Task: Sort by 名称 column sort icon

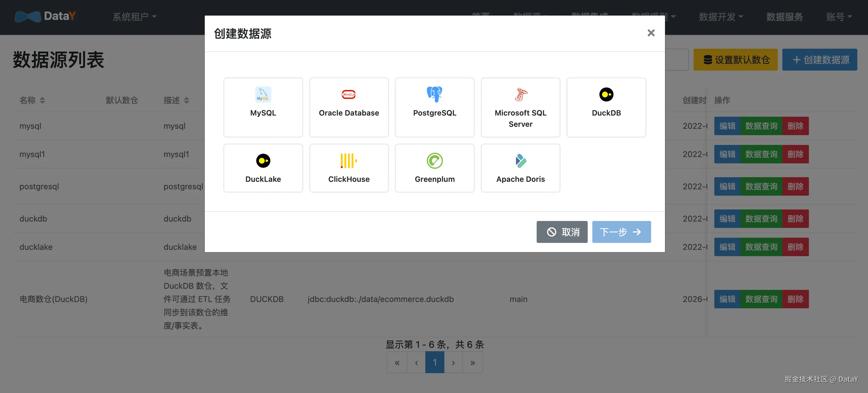Action: (42, 100)
